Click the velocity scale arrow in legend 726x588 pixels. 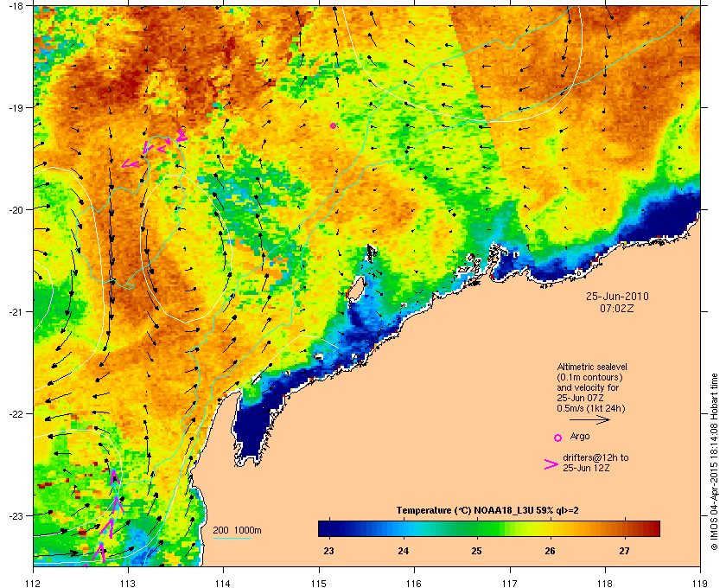pyautogui.click(x=589, y=419)
